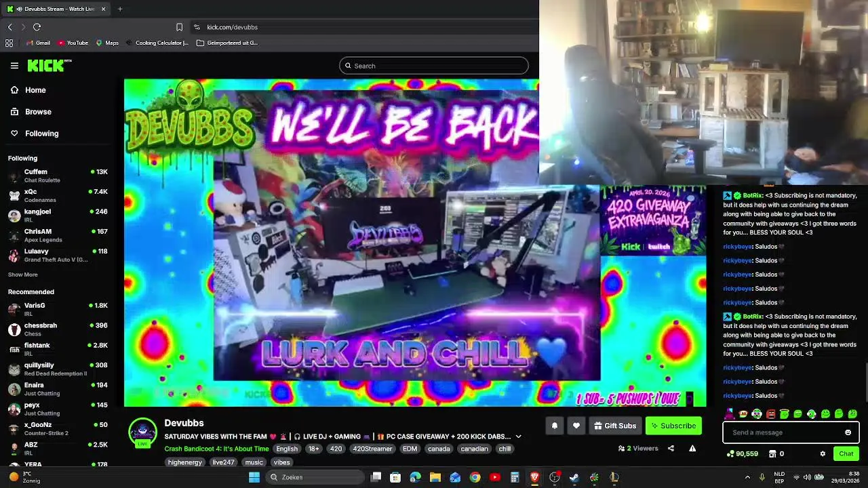This screenshot has width=868, height=488.
Task: Open Brave browser from taskbar
Action: [x=534, y=477]
